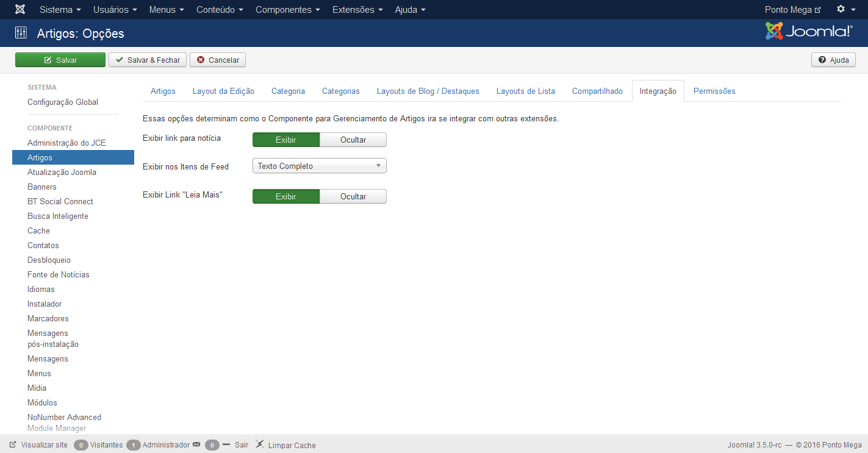The image size is (868, 453).
Task: Open Configuração Global from the sidebar
Action: [x=62, y=102]
